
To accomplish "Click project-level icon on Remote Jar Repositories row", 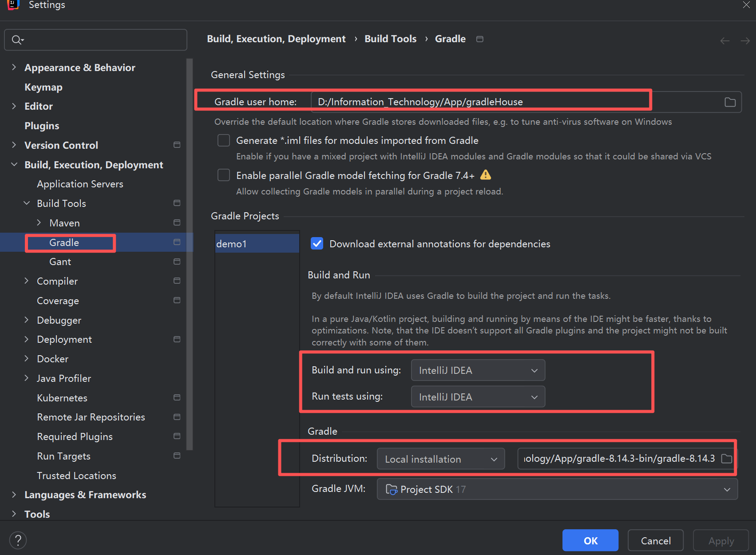I will coord(177,417).
